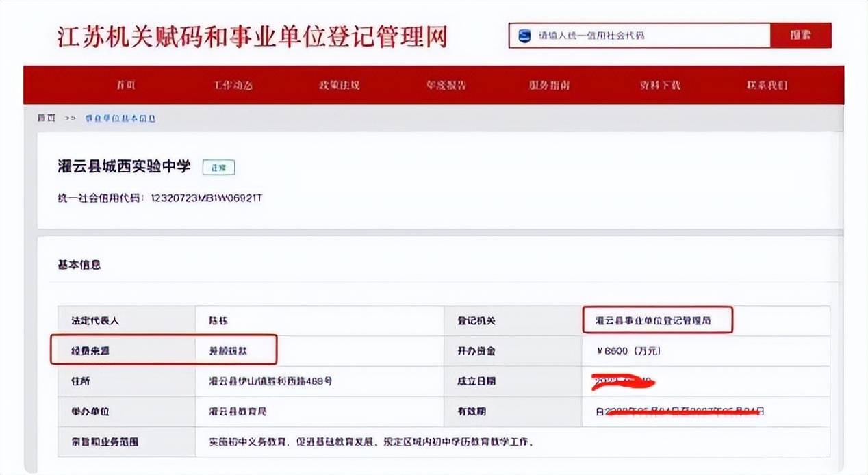Click the 经费来源 funding source label
The image size is (868, 475).
click(x=91, y=350)
